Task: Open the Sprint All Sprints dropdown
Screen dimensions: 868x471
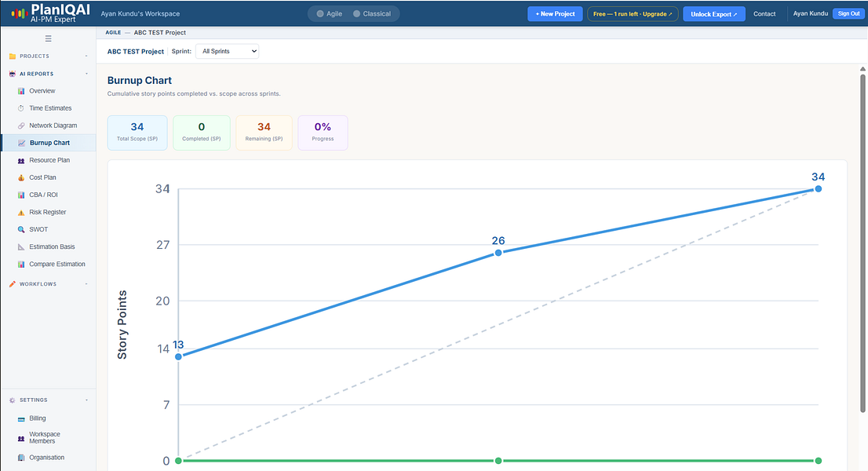Action: [x=227, y=52]
